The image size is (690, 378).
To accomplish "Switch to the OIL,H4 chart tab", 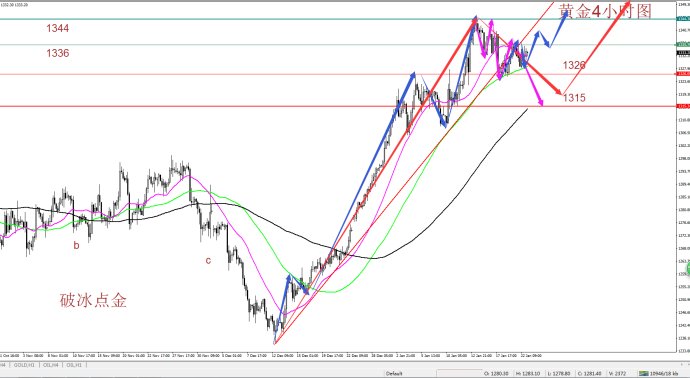I will click(x=51, y=365).
